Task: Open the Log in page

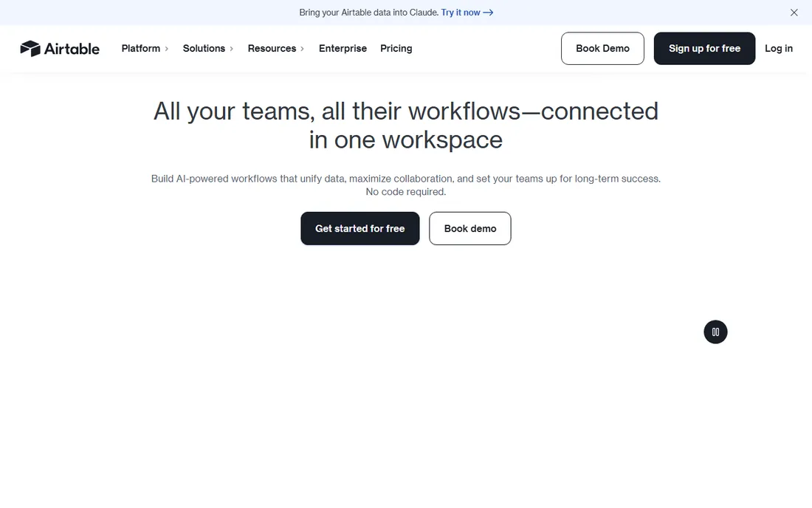Action: tap(778, 48)
